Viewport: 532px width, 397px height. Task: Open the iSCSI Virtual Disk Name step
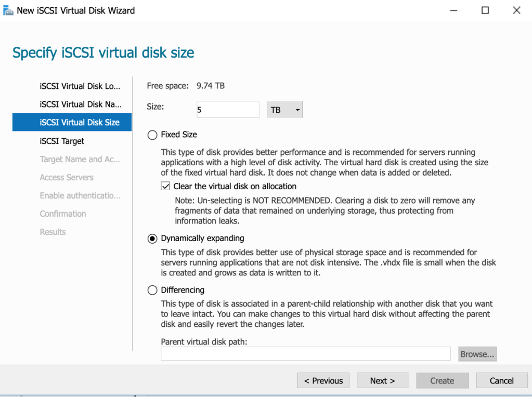[x=80, y=104]
